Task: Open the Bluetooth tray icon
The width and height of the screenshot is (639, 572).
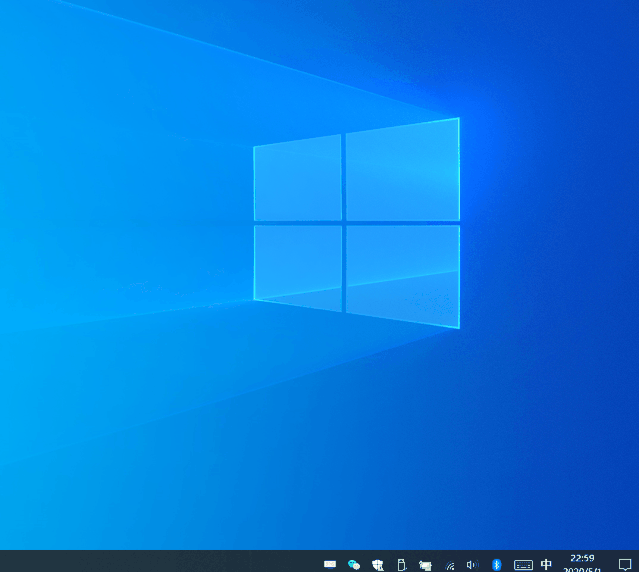Action: pyautogui.click(x=496, y=565)
